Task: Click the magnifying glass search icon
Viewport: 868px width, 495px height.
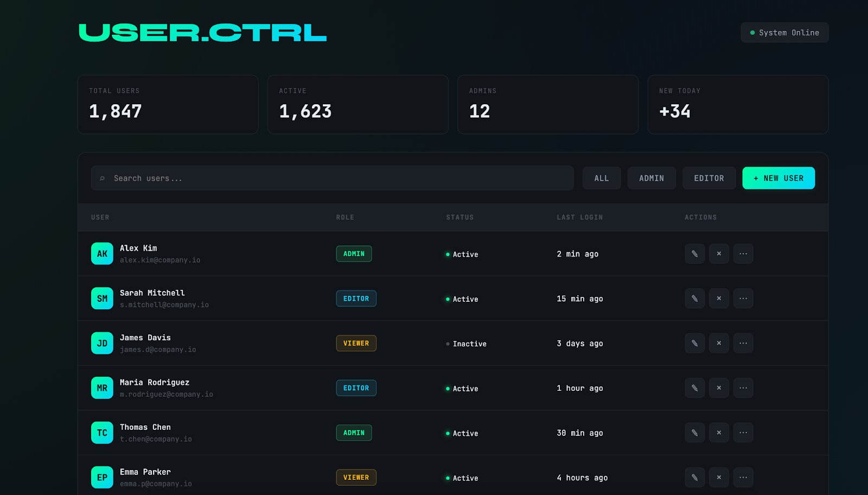Action: (103, 177)
